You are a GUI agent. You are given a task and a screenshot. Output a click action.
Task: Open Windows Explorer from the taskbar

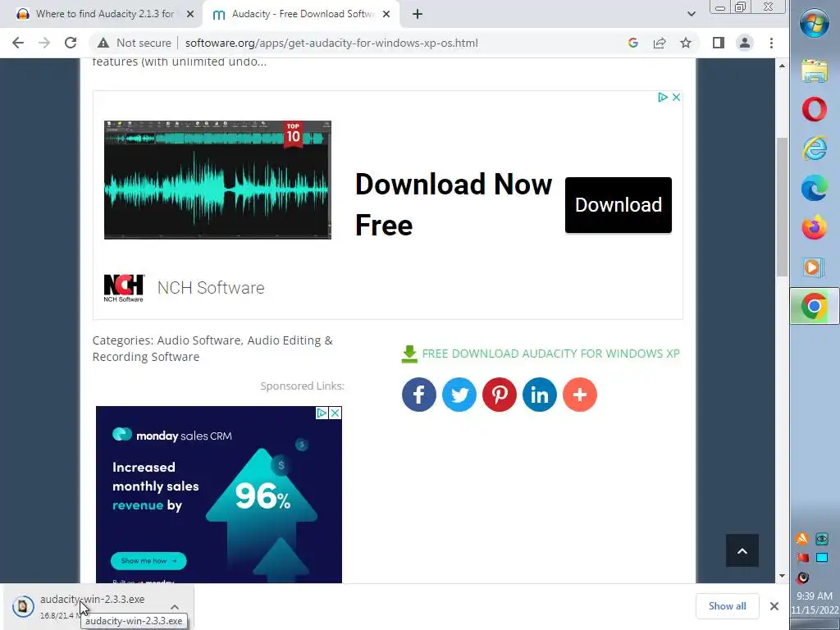[x=815, y=71]
